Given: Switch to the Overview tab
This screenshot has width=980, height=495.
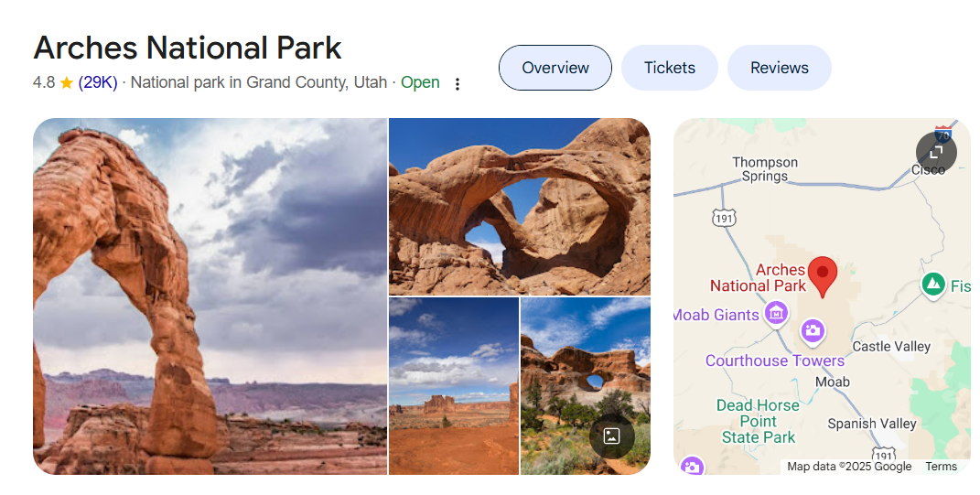Looking at the screenshot, I should (555, 68).
